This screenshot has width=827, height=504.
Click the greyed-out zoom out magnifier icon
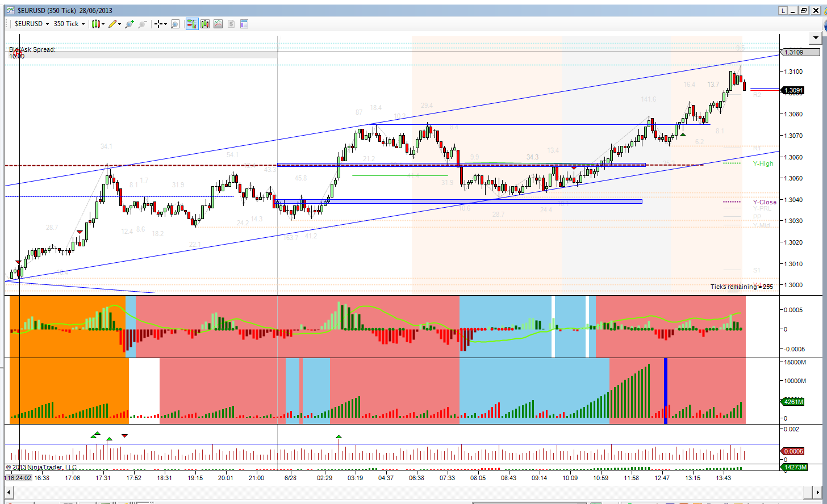(x=143, y=24)
